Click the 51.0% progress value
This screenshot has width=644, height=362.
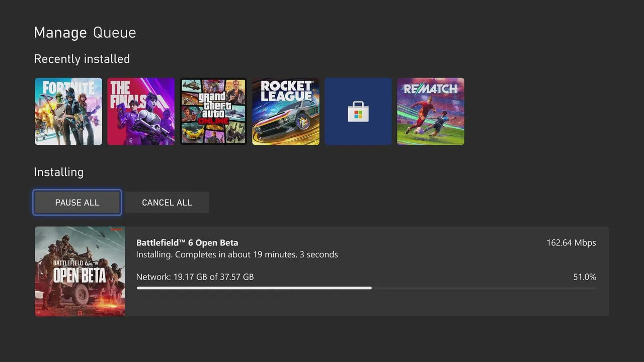coord(585,277)
